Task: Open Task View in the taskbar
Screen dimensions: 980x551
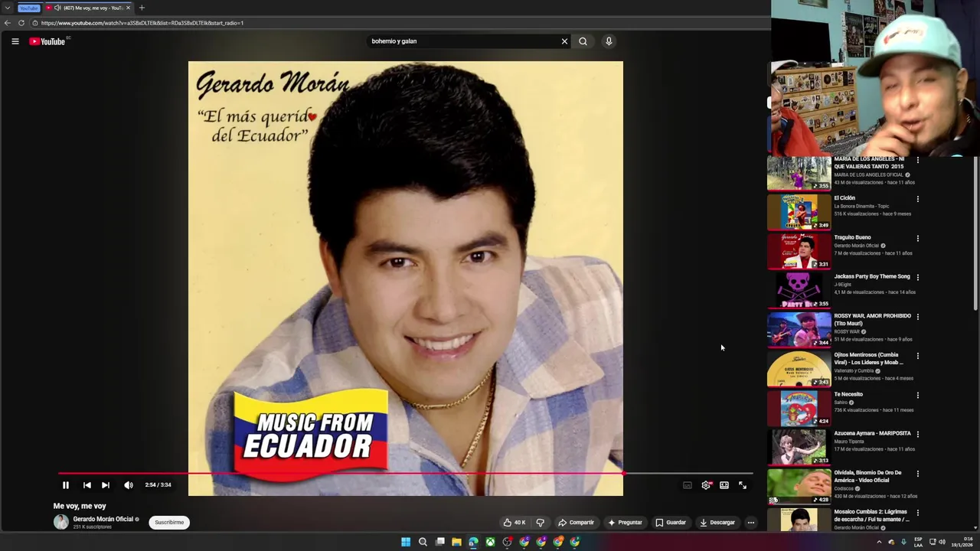Action: 440,542
